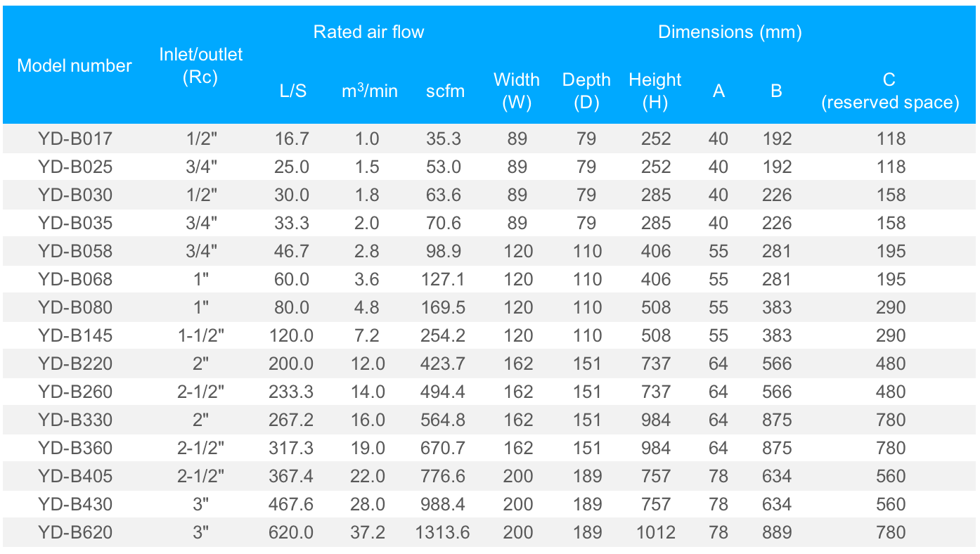Click the 1012 height value
The image size is (980, 554).
(655, 532)
